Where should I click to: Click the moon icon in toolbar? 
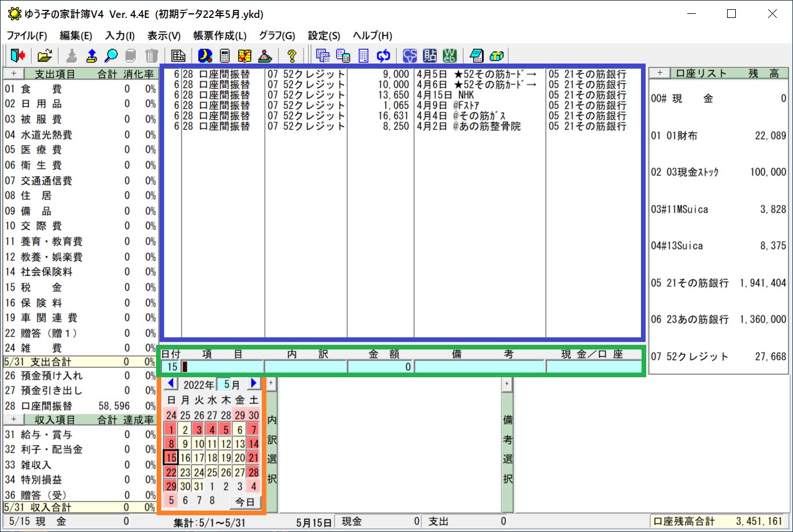(205, 55)
